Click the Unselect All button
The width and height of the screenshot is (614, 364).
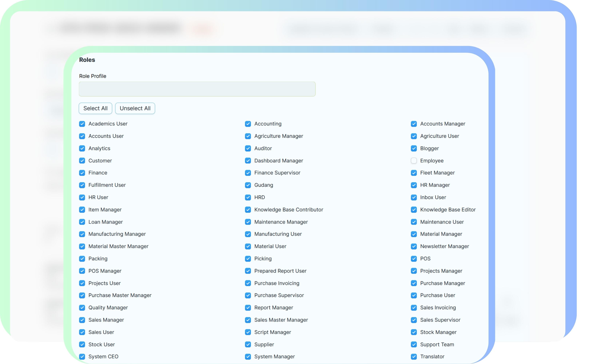(135, 108)
